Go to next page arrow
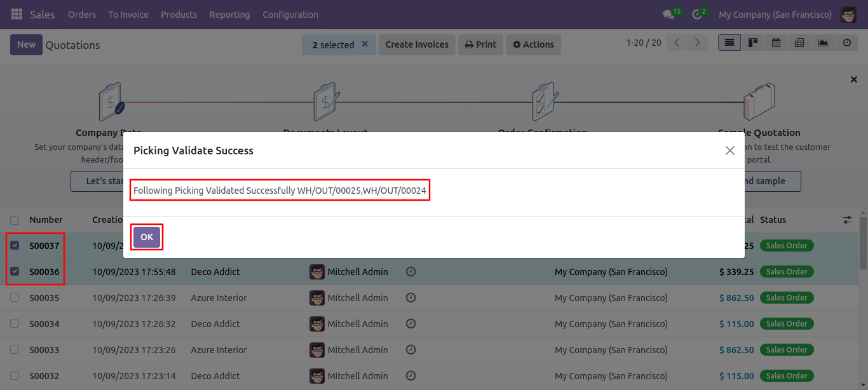 point(698,43)
